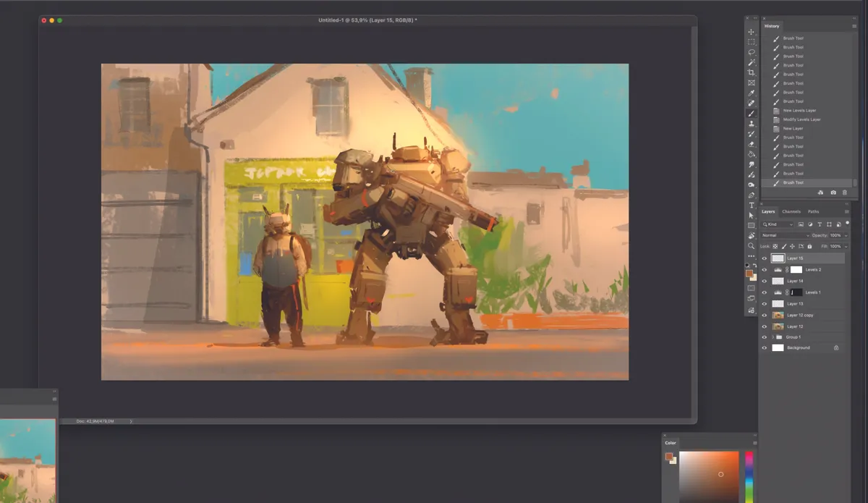Select the Zoom magnifier tool

751,245
